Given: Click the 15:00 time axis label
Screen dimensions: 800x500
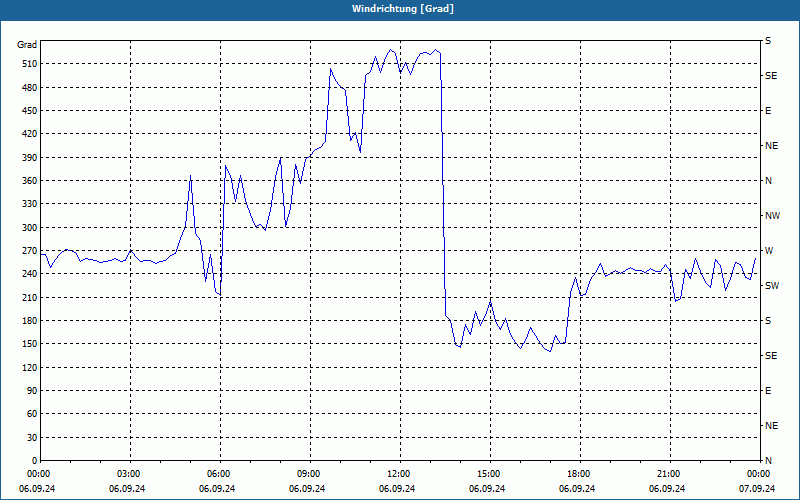Looking at the screenshot, I should (490, 474).
